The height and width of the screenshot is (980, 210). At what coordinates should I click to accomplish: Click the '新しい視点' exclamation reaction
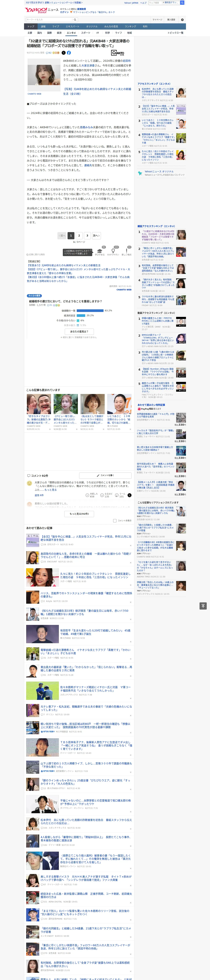(127, 251)
